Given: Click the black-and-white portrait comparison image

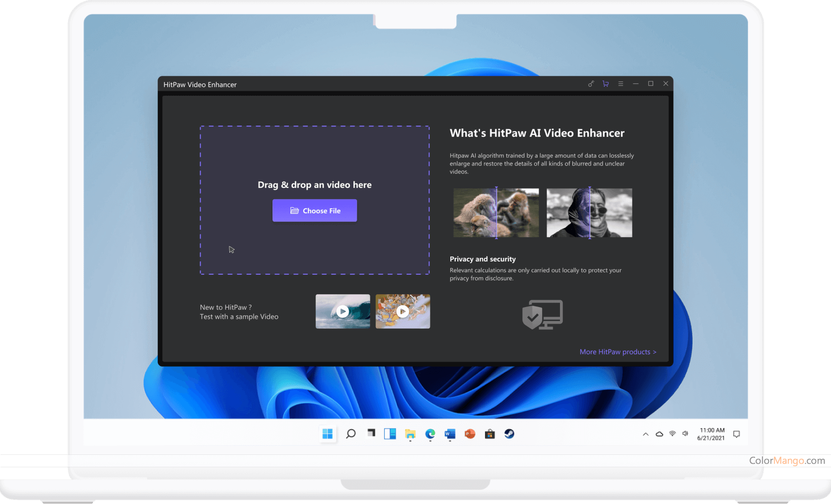Looking at the screenshot, I should click(589, 212).
